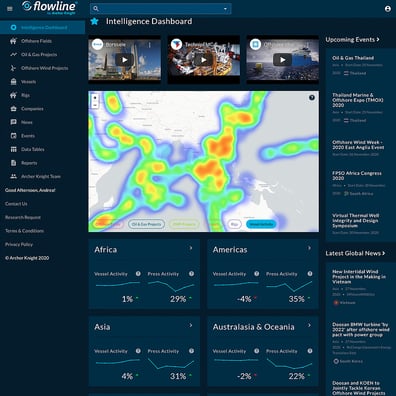The width and height of the screenshot is (396, 396).
Task: Open the Contact Us link
Action: pyautogui.click(x=16, y=204)
